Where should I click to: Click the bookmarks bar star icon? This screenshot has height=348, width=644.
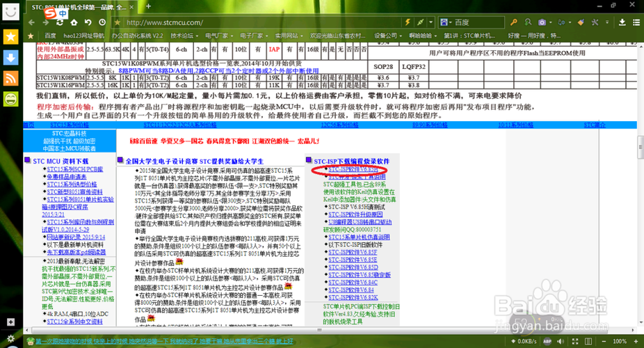31,35
